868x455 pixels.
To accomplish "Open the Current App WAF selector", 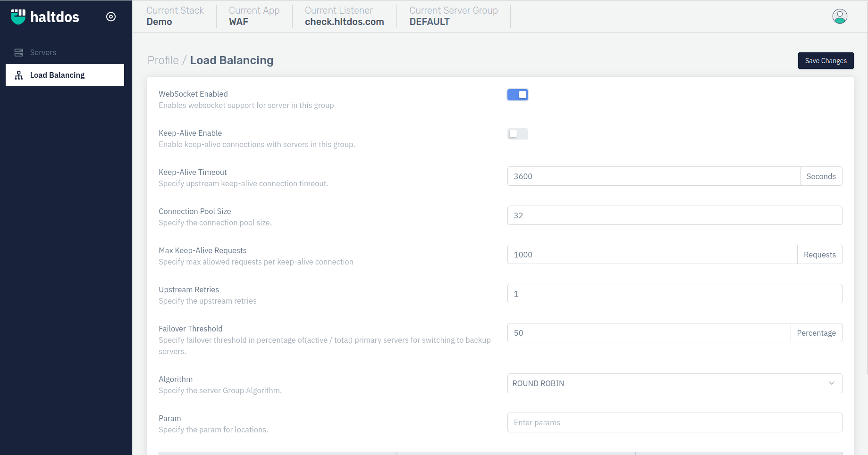I will point(254,16).
